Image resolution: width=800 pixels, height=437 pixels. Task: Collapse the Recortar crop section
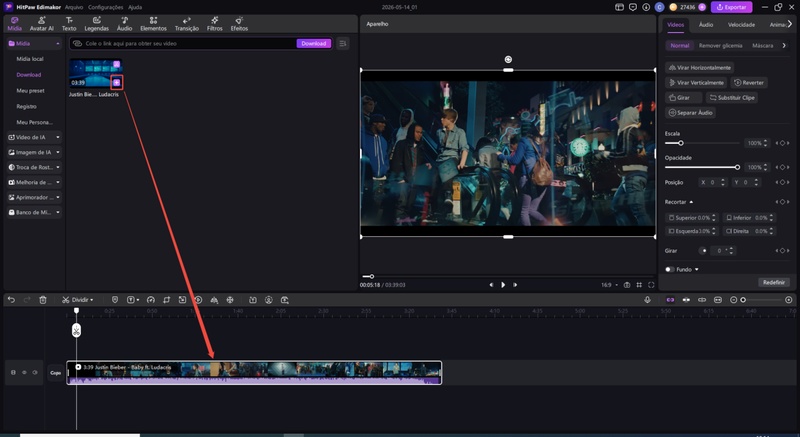691,202
